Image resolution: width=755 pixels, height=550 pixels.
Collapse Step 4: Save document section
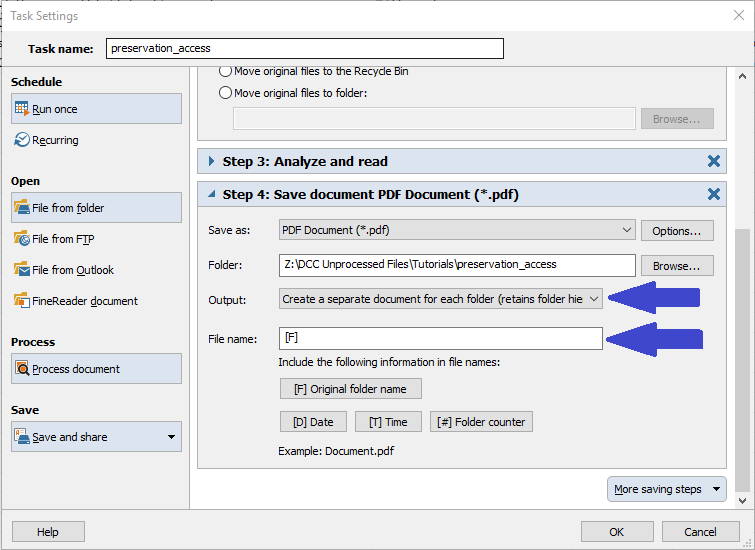[211, 194]
